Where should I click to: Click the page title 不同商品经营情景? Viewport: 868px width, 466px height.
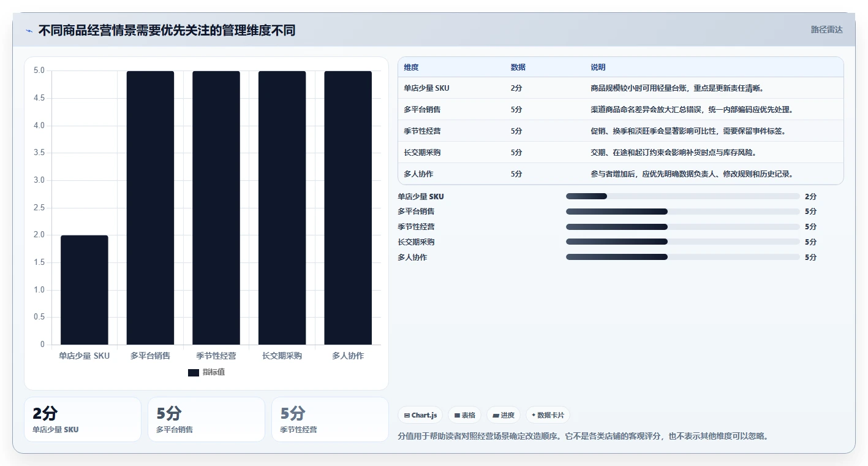[167, 30]
